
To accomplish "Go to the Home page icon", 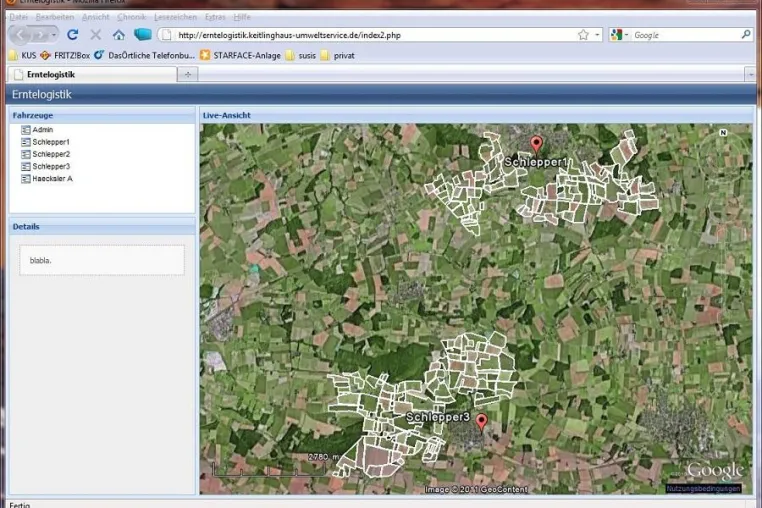I will [x=119, y=35].
